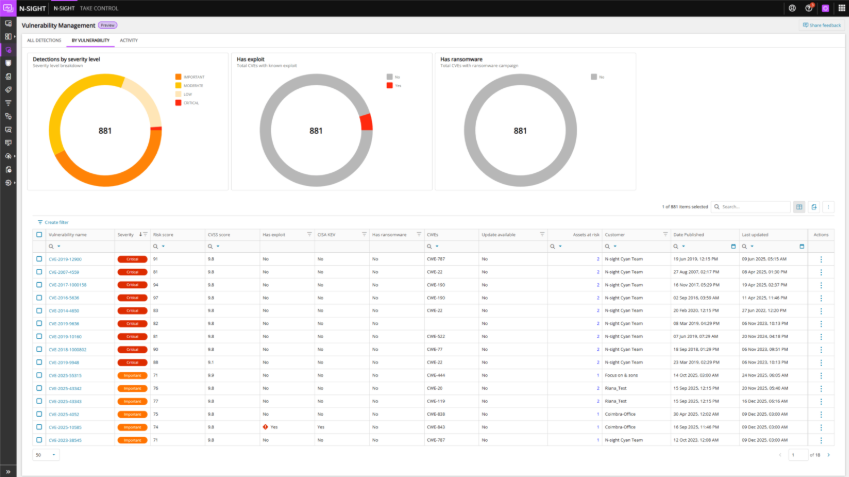Viewport: 849px width, 477px height.
Task: Open the more options menu beside export
Action: pyautogui.click(x=828, y=207)
